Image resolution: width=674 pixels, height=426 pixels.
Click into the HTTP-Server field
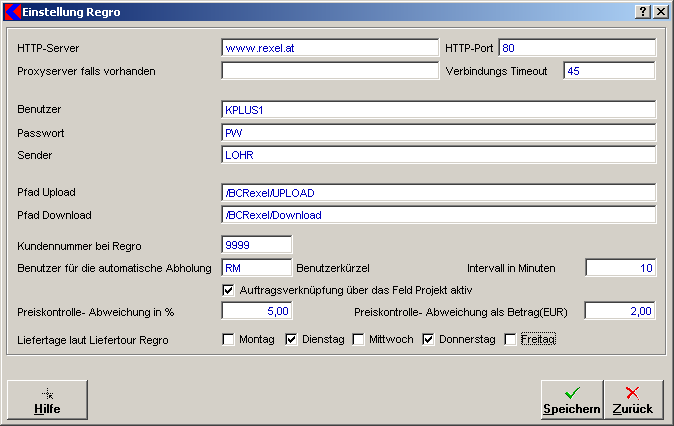[329, 48]
